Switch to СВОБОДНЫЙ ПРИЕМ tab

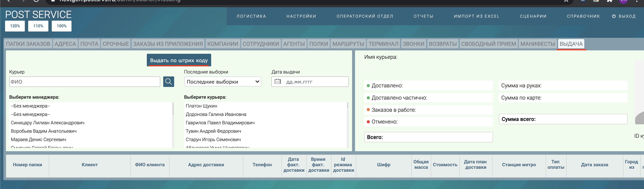(x=489, y=44)
